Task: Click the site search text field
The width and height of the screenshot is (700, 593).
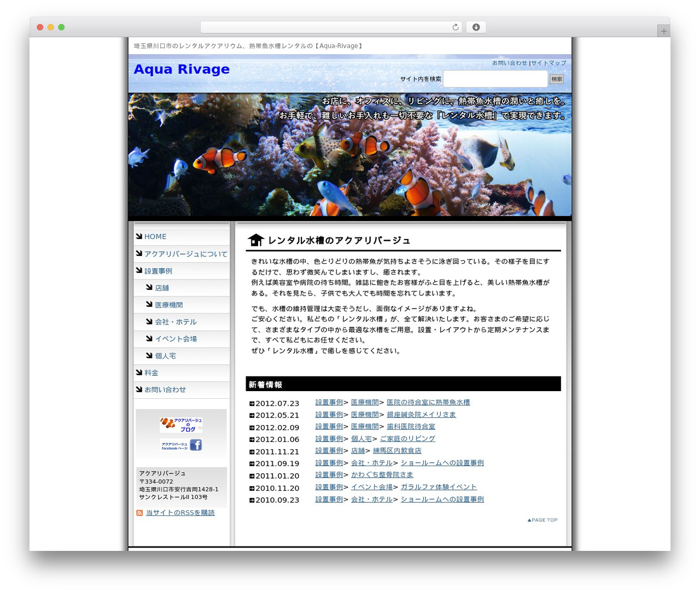Action: (x=495, y=79)
